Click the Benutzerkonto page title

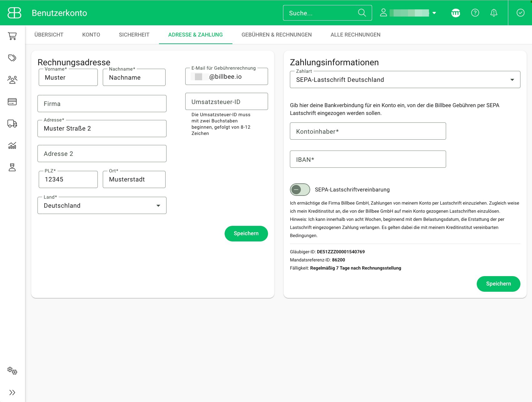tap(59, 13)
